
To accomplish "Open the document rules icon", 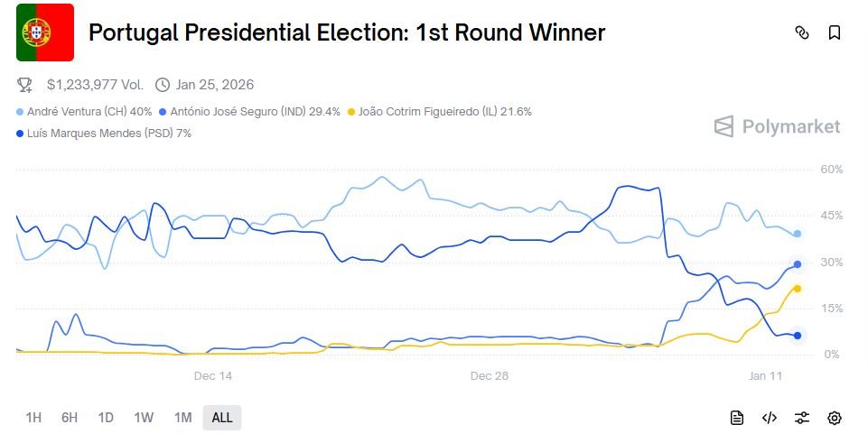I will tap(737, 418).
